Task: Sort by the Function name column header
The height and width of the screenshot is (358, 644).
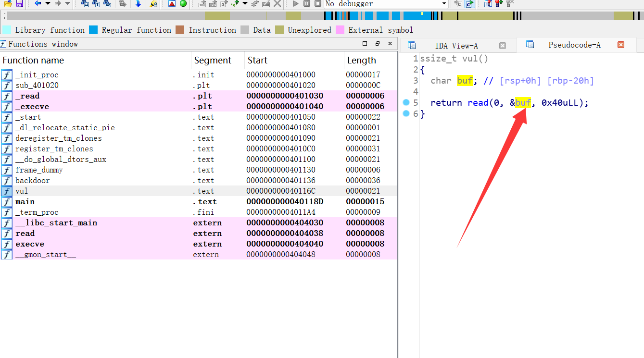Action: pos(33,60)
